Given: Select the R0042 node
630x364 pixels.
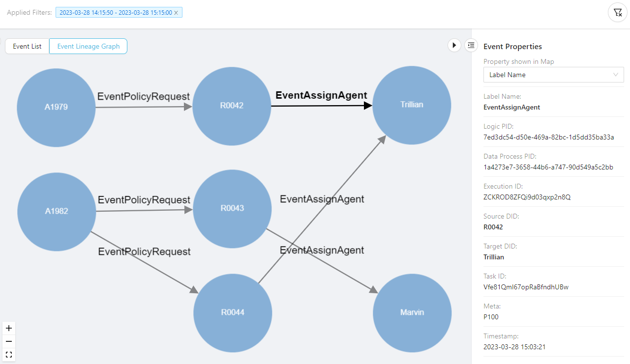Looking at the screenshot, I should pos(232,106).
